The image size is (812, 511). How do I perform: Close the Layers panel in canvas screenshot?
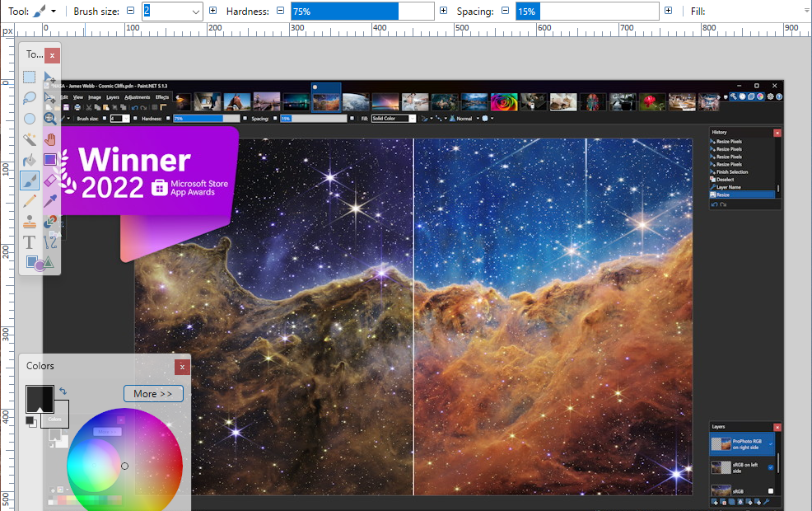[777, 427]
